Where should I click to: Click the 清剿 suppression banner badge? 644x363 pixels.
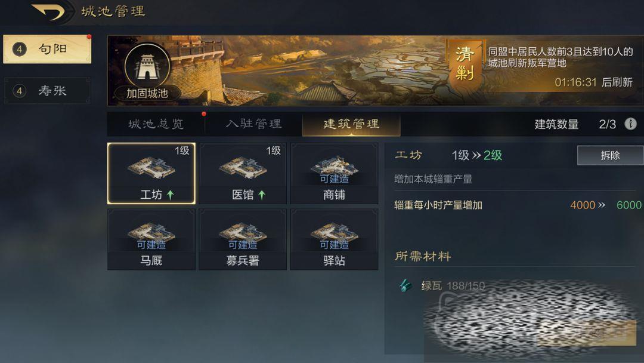(465, 64)
